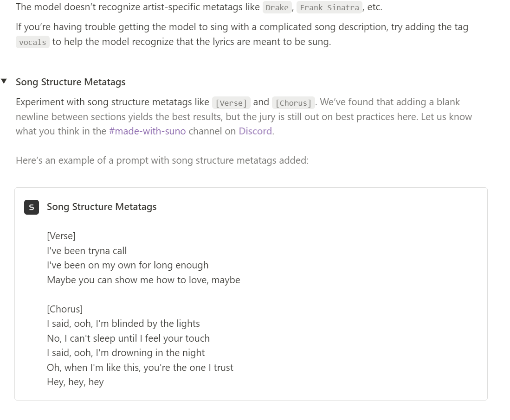Open the Discord link
The height and width of the screenshot is (420, 510).
click(255, 131)
